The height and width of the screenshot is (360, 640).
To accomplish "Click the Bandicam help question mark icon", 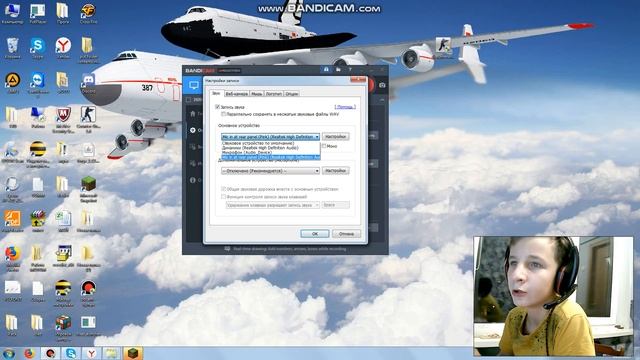I will [x=350, y=70].
